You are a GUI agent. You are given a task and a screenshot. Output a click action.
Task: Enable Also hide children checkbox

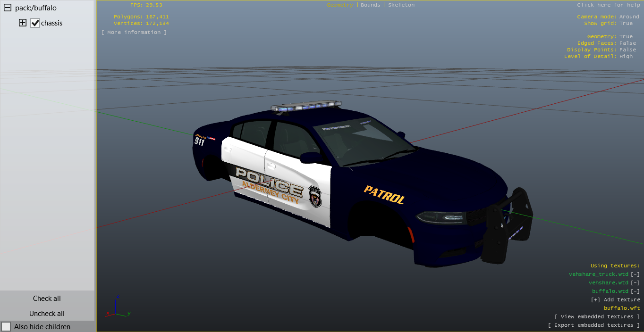click(6, 326)
